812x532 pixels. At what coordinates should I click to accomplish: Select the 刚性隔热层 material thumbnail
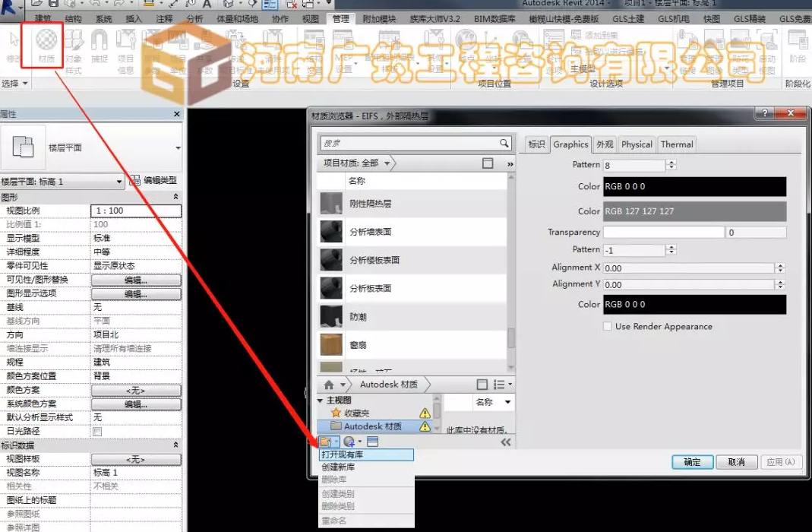pyautogui.click(x=331, y=203)
